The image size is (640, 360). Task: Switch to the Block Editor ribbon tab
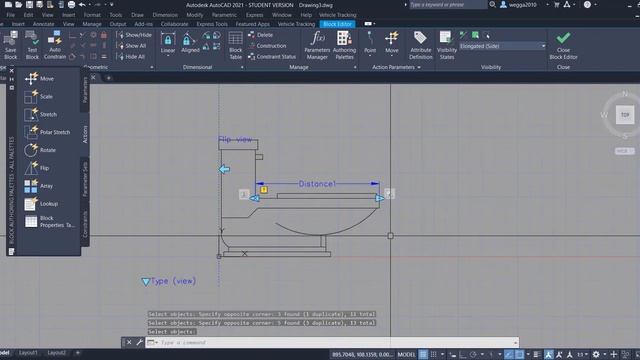tap(338, 24)
